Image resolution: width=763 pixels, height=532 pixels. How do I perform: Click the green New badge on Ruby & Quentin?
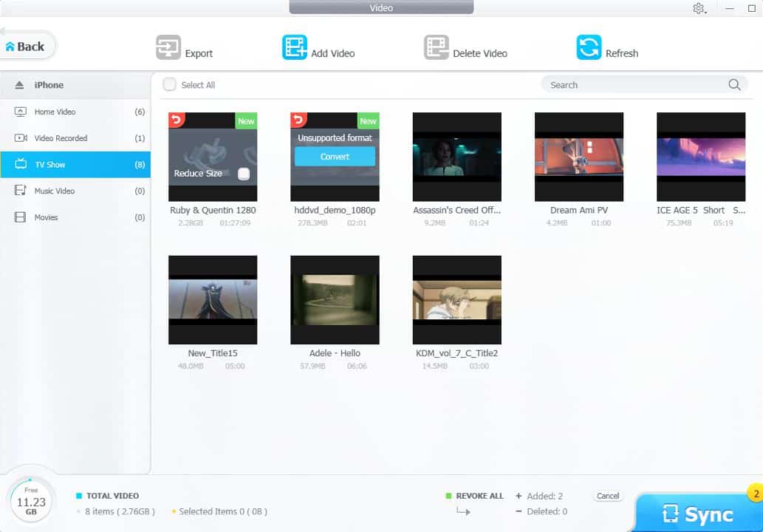(x=246, y=120)
